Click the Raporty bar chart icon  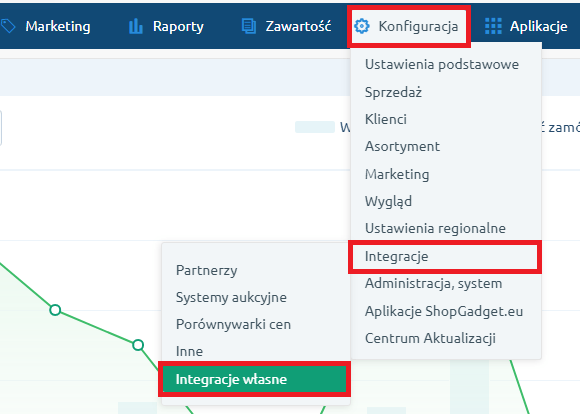click(136, 26)
